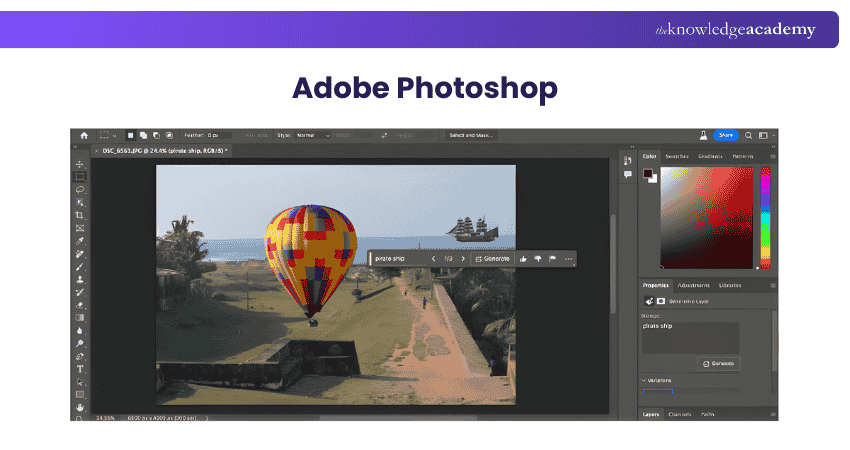
Task: Collapse the Variations section
Action: tap(644, 381)
